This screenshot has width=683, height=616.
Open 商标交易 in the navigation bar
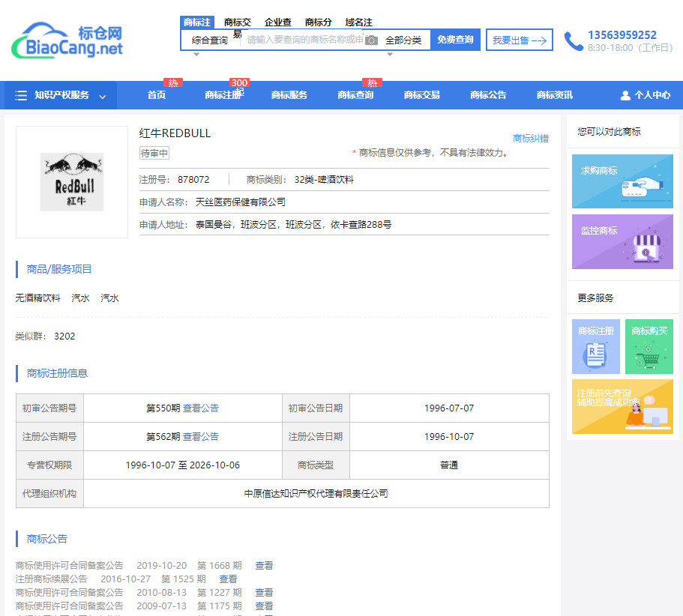[421, 95]
